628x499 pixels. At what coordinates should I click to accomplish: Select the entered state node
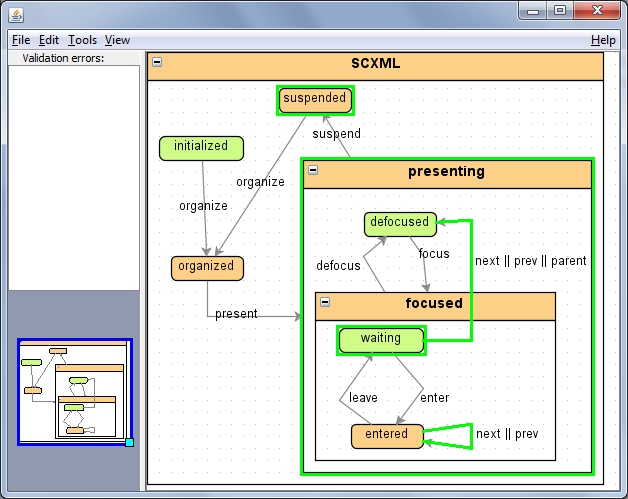pos(387,437)
